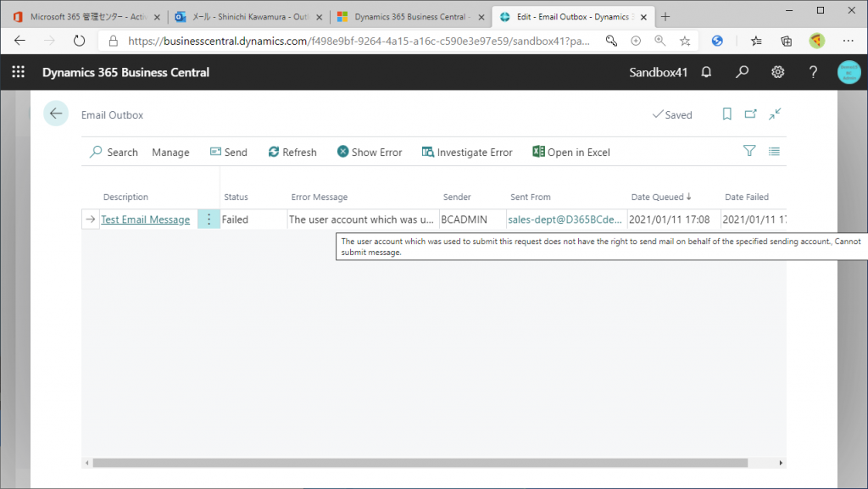
Task: Click the scroll left arrow
Action: tap(87, 463)
